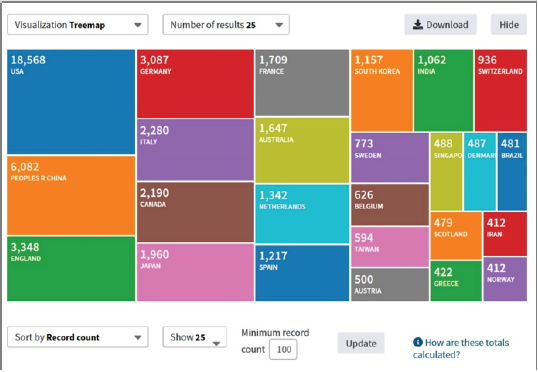Select the Italy 2,280 tile

click(195, 150)
